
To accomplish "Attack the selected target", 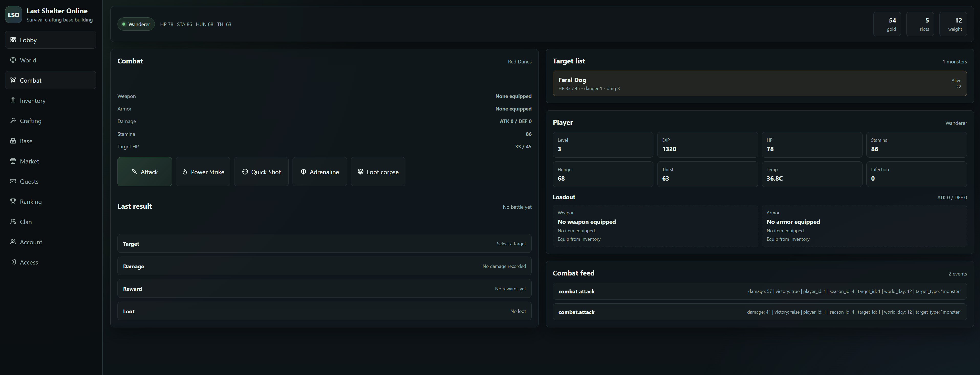I will point(145,172).
